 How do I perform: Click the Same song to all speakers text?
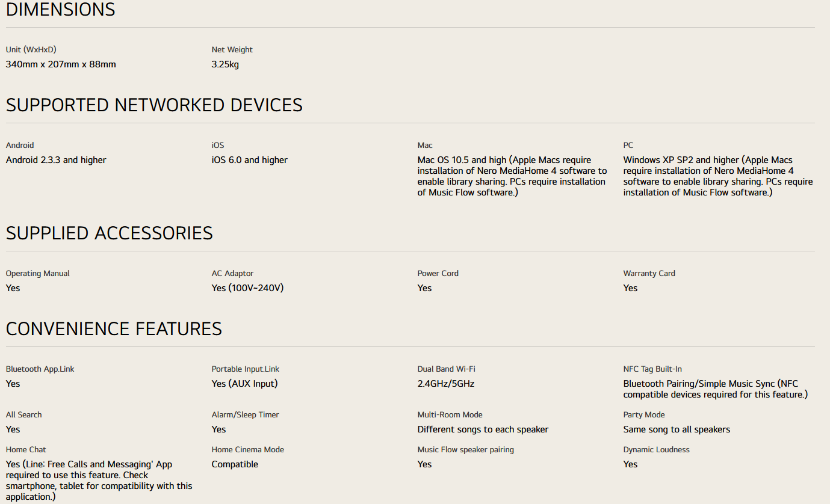pyautogui.click(x=677, y=429)
